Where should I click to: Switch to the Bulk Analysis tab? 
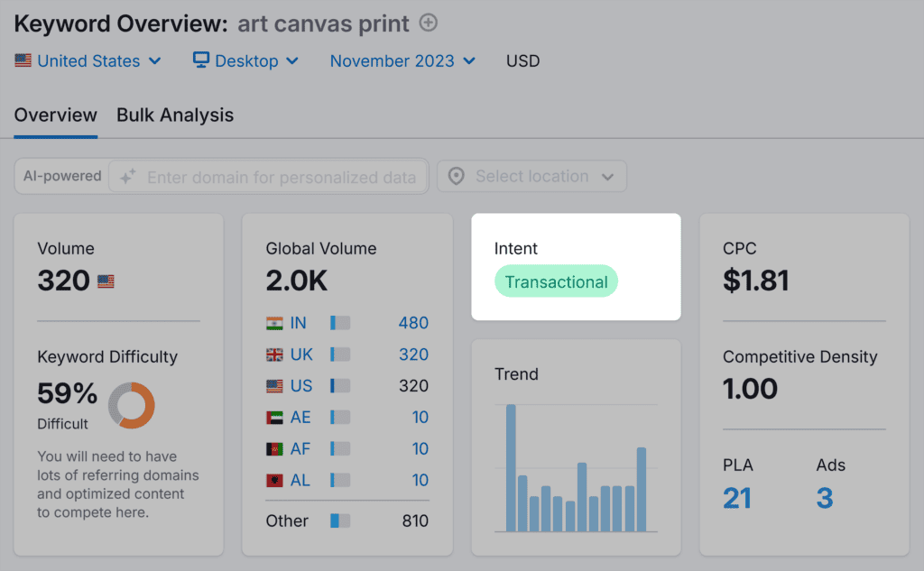tap(174, 115)
